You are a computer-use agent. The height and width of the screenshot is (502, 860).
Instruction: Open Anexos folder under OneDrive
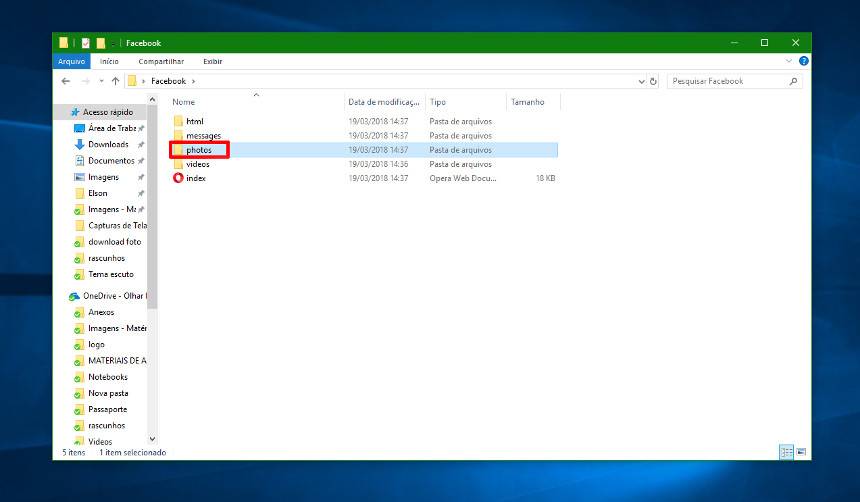coord(101,312)
